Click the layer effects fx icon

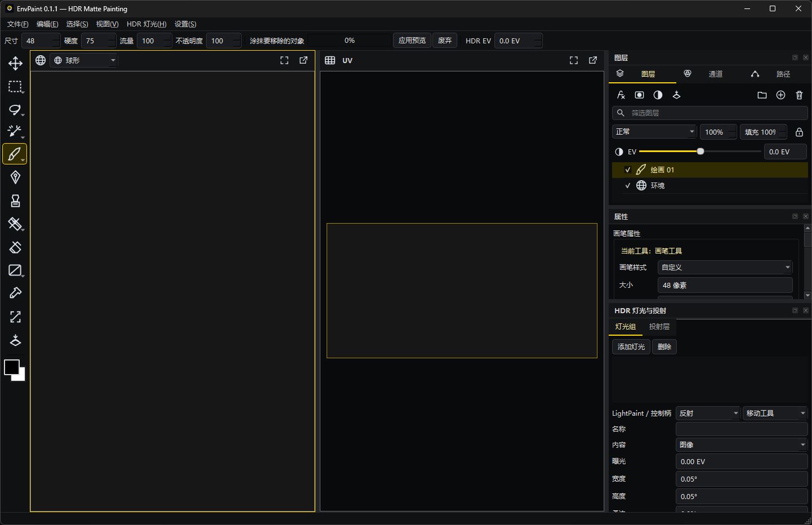(621, 95)
